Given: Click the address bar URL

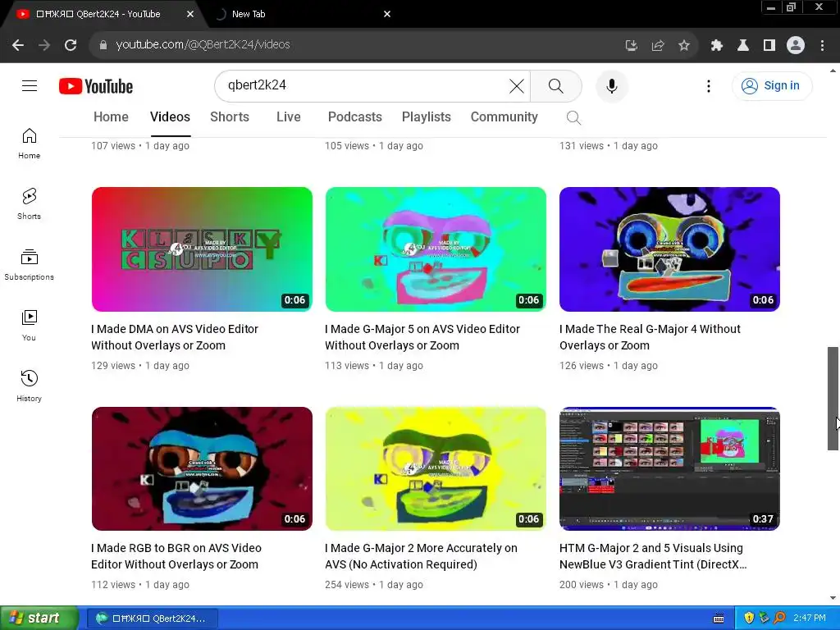Looking at the screenshot, I should pos(203,44).
